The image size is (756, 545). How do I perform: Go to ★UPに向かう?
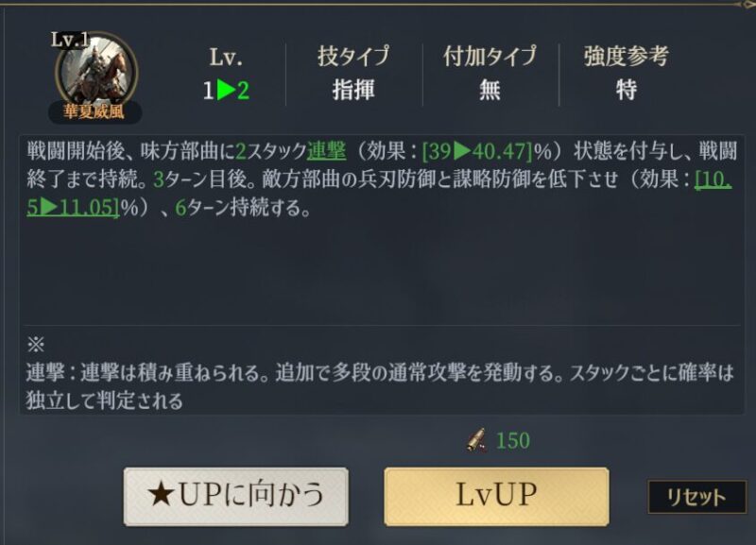pos(235,496)
